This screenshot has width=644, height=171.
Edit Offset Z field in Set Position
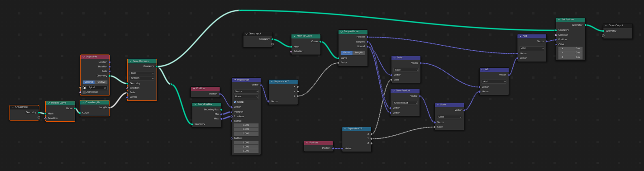point(571,57)
